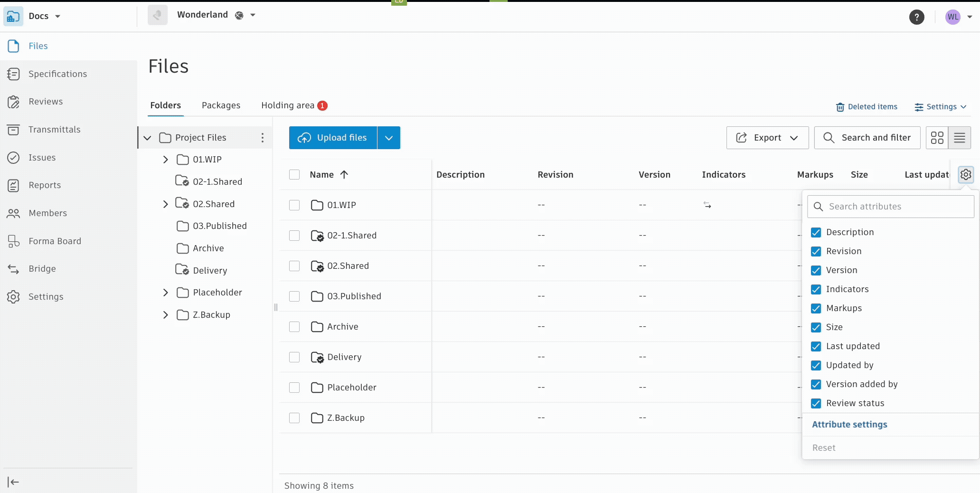Switch to the Packages tab
The width and height of the screenshot is (980, 493).
pyautogui.click(x=221, y=105)
